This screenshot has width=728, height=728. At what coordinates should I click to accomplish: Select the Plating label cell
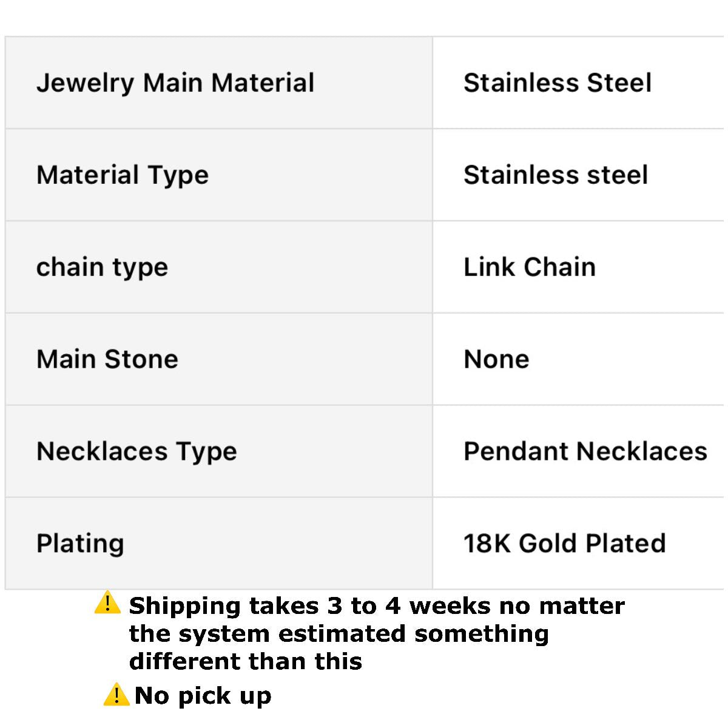point(80,544)
